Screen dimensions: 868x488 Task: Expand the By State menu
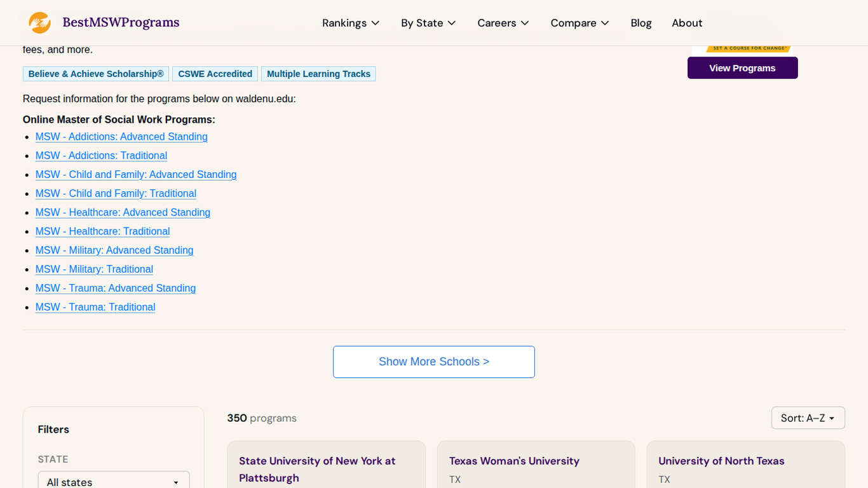[428, 23]
